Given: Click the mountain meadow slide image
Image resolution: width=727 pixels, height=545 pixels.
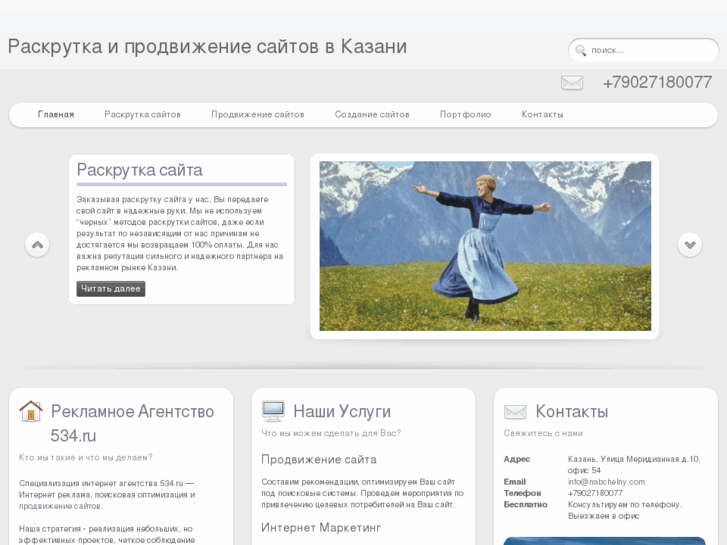Looking at the screenshot, I should point(485,246).
